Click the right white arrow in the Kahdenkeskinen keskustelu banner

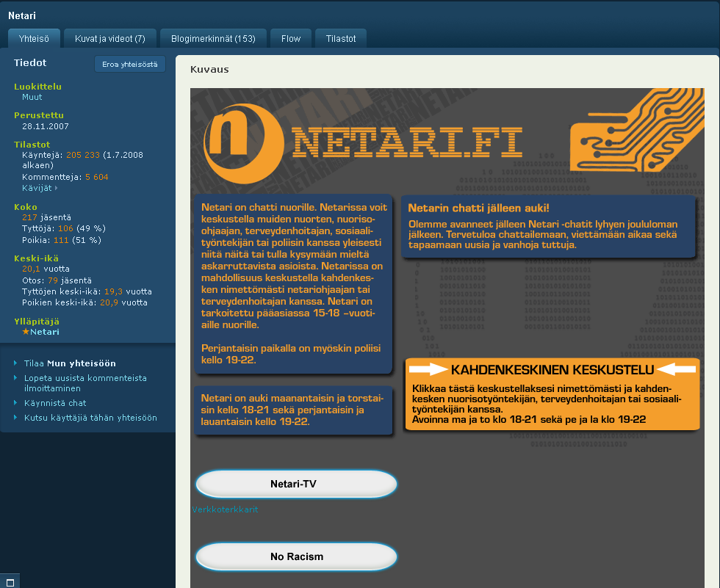[677, 369]
